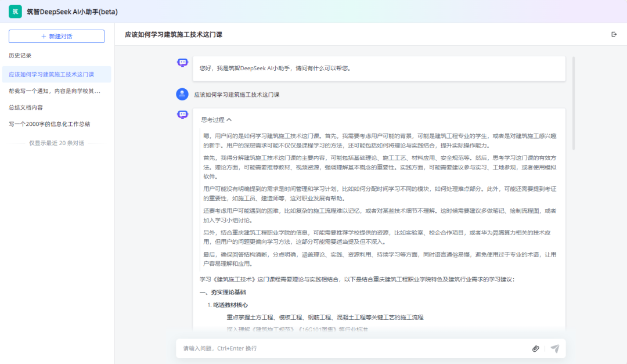Start a new chat with 新建对话
627x364 pixels.
point(56,36)
